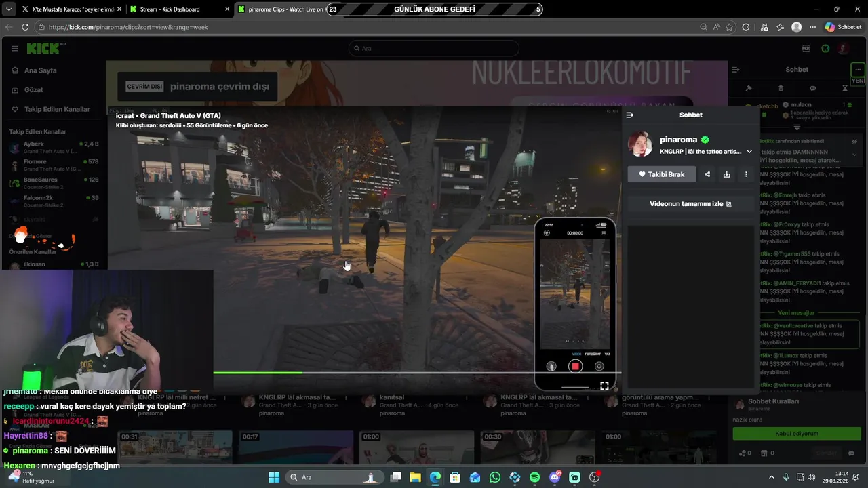This screenshot has width=868, height=488.
Task: Collapse the background chat panel arrow
Action: [736, 69]
